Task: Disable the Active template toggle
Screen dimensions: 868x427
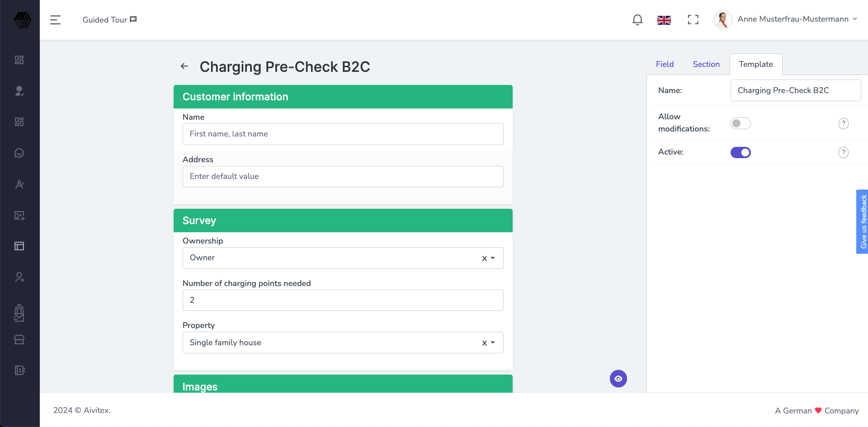Action: (x=741, y=152)
